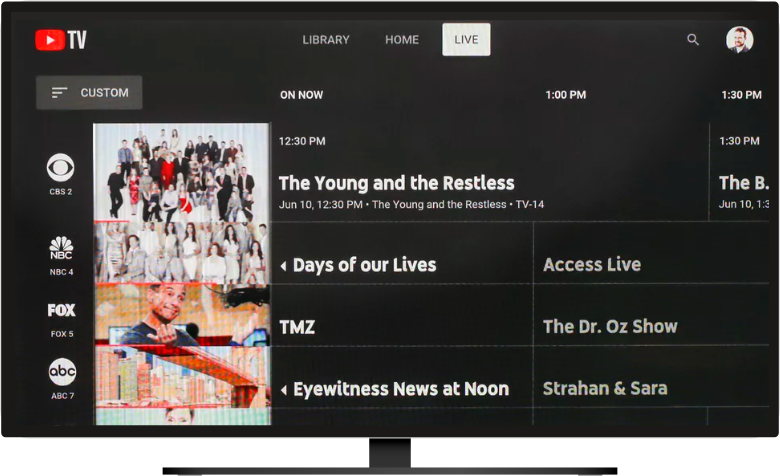The width and height of the screenshot is (780, 476).
Task: Open the TMZ program listing
Action: click(402, 315)
